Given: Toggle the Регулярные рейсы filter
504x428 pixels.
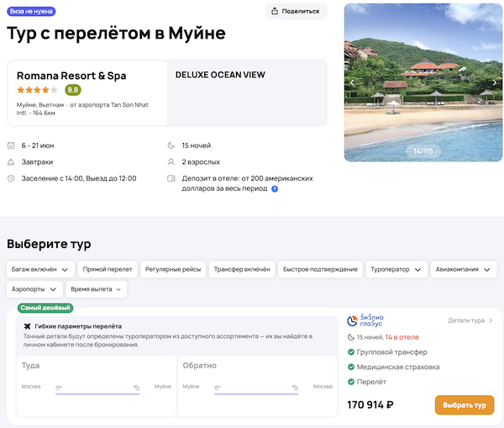Looking at the screenshot, I should [x=173, y=269].
